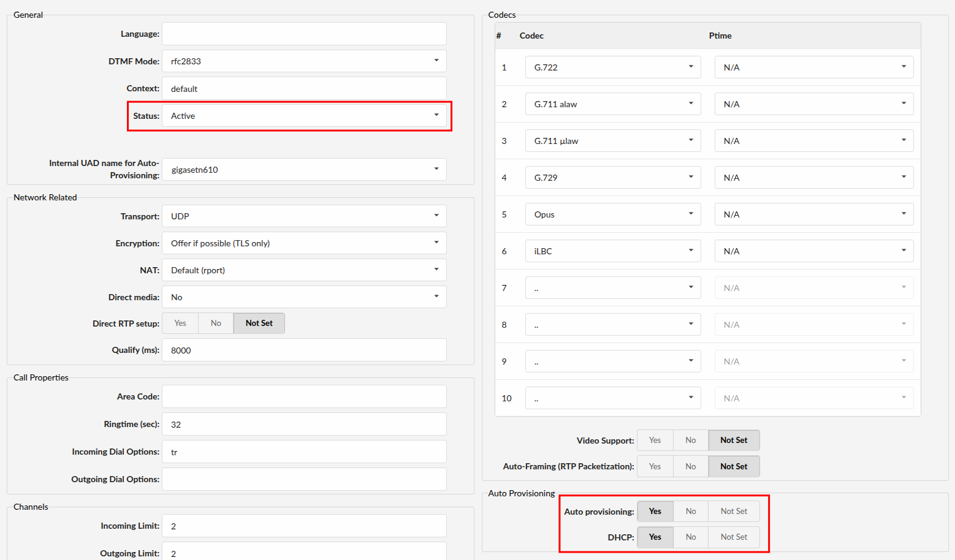Click the Outgoing Dial Options field

coord(304,479)
